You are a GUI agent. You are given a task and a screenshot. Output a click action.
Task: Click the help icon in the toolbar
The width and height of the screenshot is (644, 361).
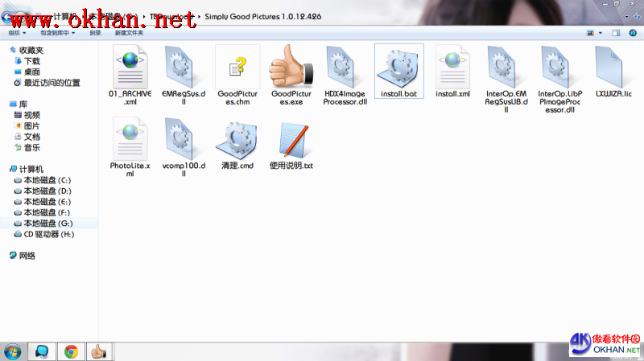[633, 33]
